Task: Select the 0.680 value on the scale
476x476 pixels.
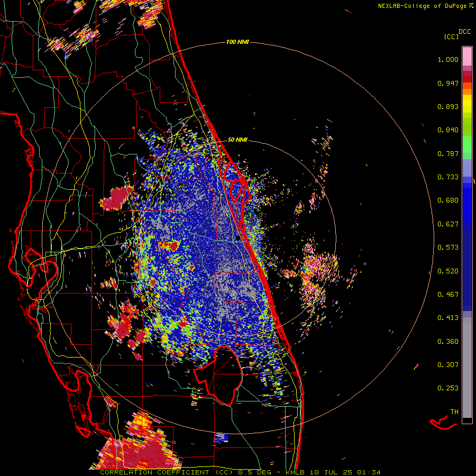Action: click(448, 200)
